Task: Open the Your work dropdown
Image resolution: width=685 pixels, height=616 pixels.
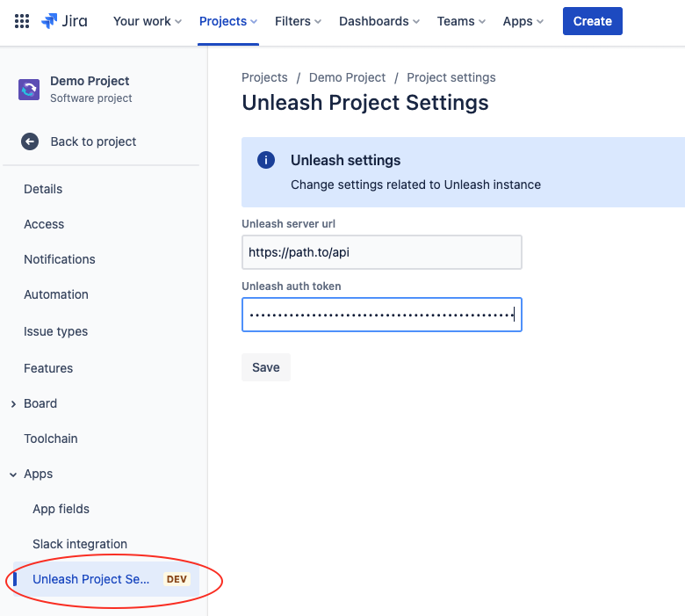Action: click(x=147, y=21)
